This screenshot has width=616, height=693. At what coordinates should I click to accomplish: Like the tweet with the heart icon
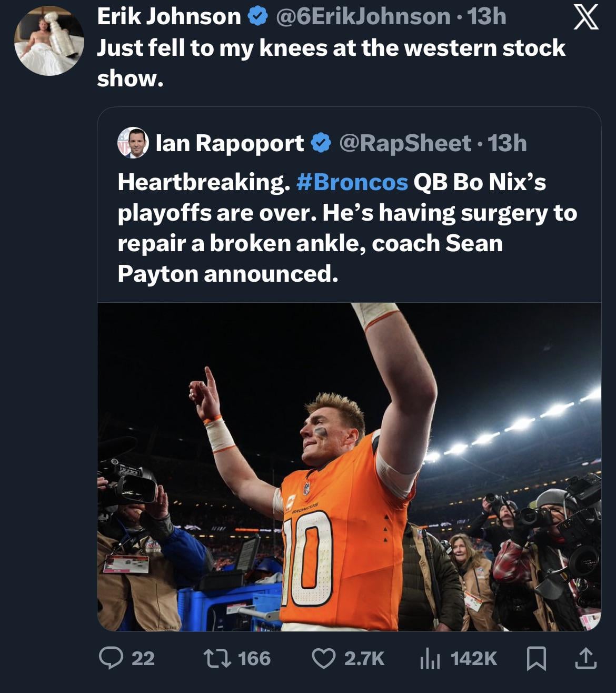pos(324,658)
